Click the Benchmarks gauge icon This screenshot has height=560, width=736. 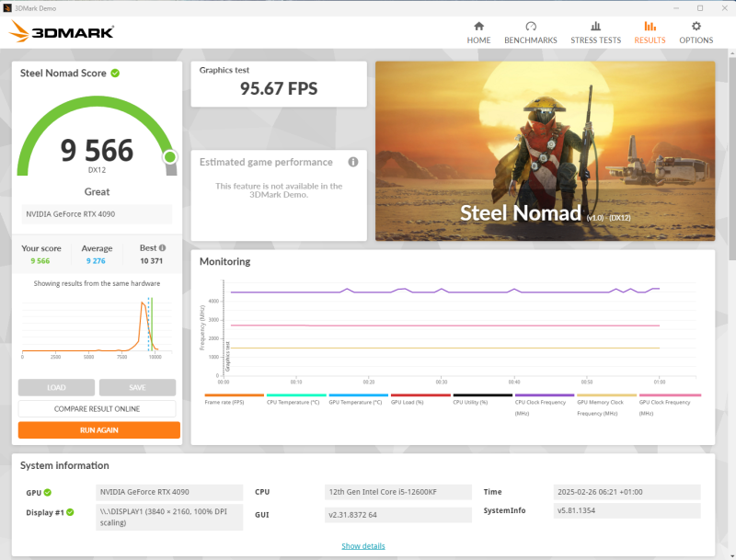coord(531,27)
